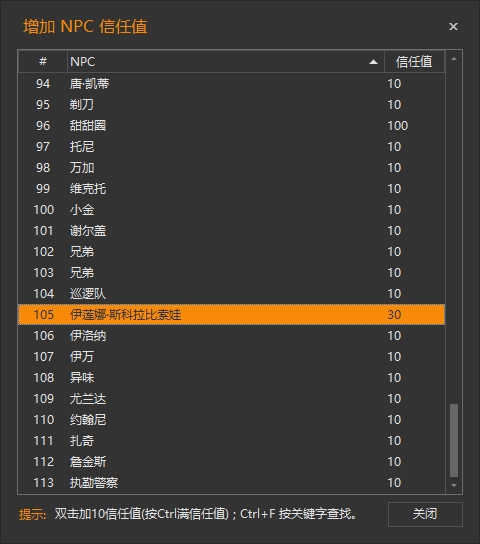Click the # column header

[x=43, y=62]
